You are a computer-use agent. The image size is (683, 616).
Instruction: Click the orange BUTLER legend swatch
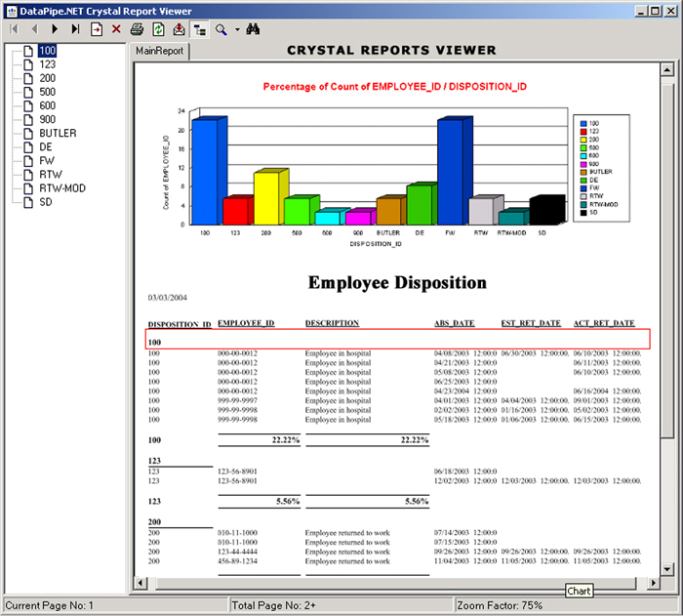tap(583, 172)
